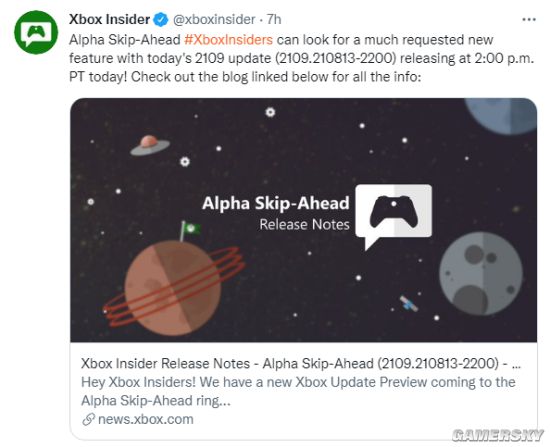Open the Xbox Insider profile avatar
Viewport: 550px width, 447px height.
(36, 32)
